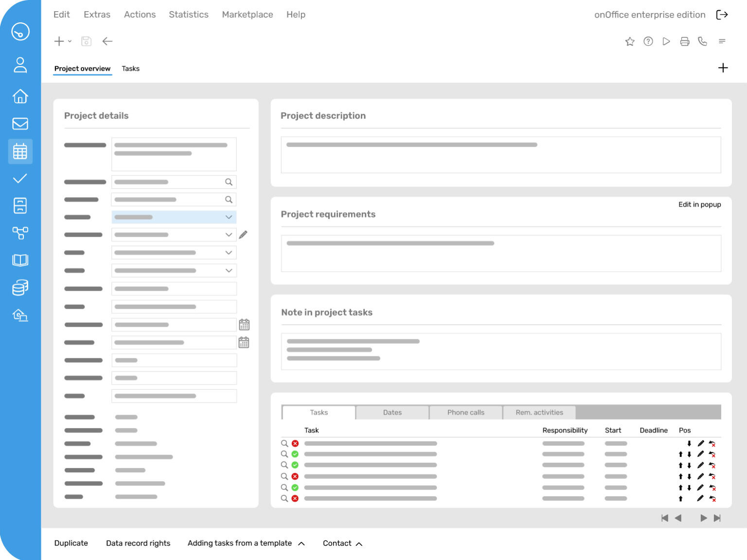Viewport: 747px width, 560px height.
Task: Open the Rem. activities tab
Action: click(539, 412)
